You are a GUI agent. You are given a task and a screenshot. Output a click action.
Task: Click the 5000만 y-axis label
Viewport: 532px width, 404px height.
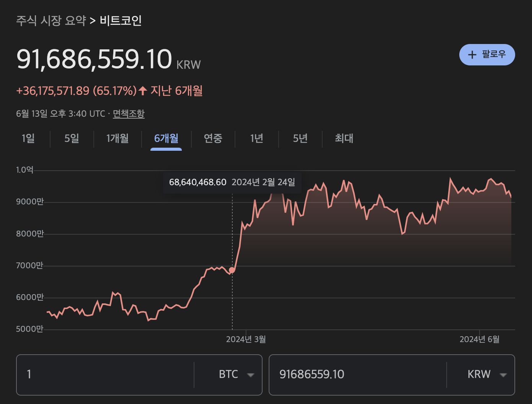click(x=30, y=329)
